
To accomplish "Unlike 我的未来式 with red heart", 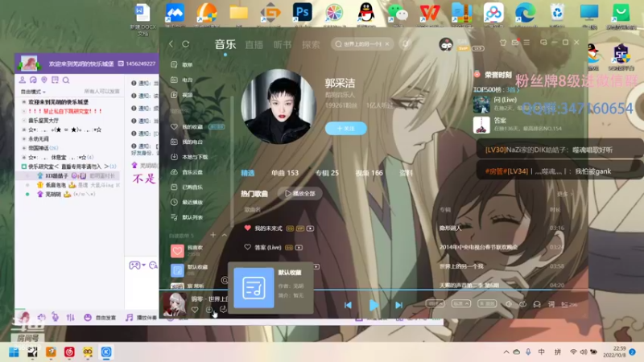I will 247,228.
